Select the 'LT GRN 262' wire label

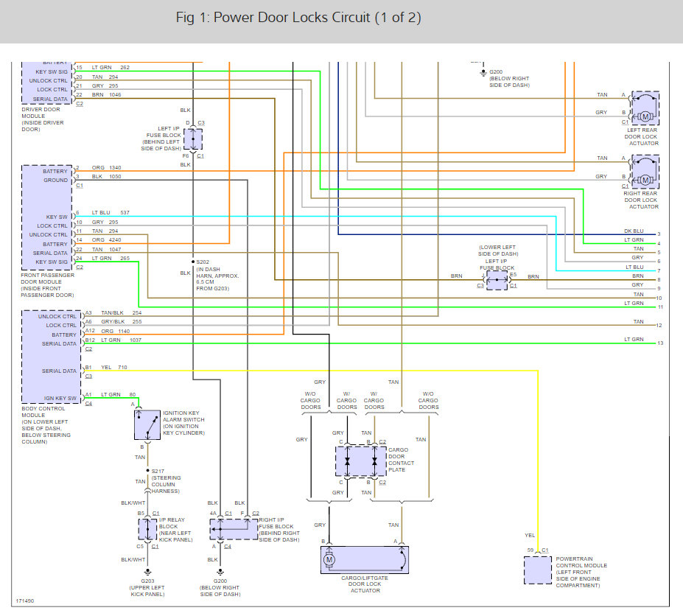pos(111,68)
